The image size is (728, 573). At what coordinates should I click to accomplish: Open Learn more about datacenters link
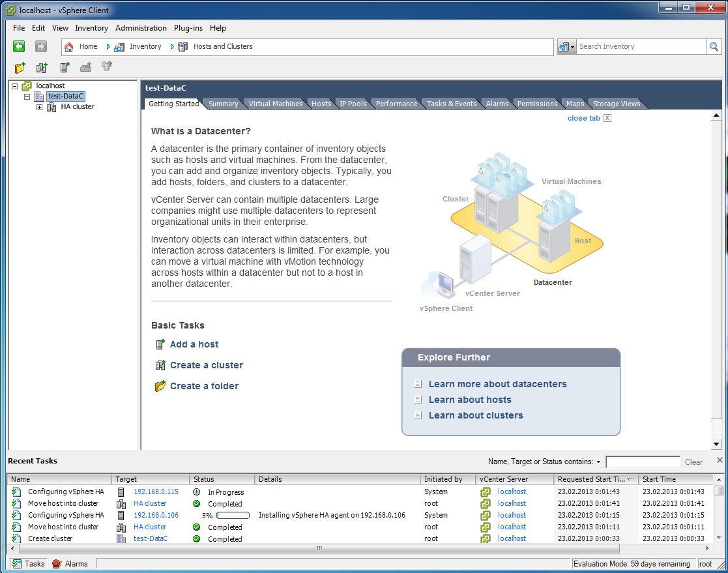[x=497, y=384]
